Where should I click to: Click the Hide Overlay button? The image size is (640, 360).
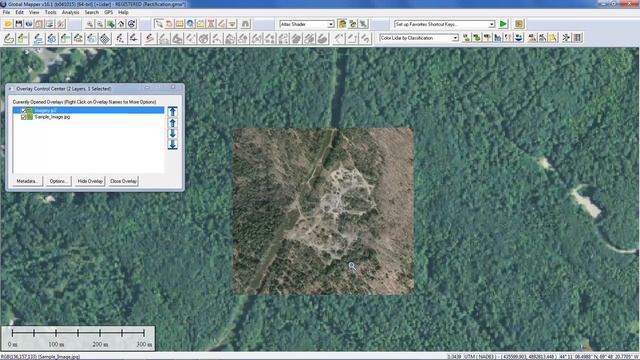point(90,181)
